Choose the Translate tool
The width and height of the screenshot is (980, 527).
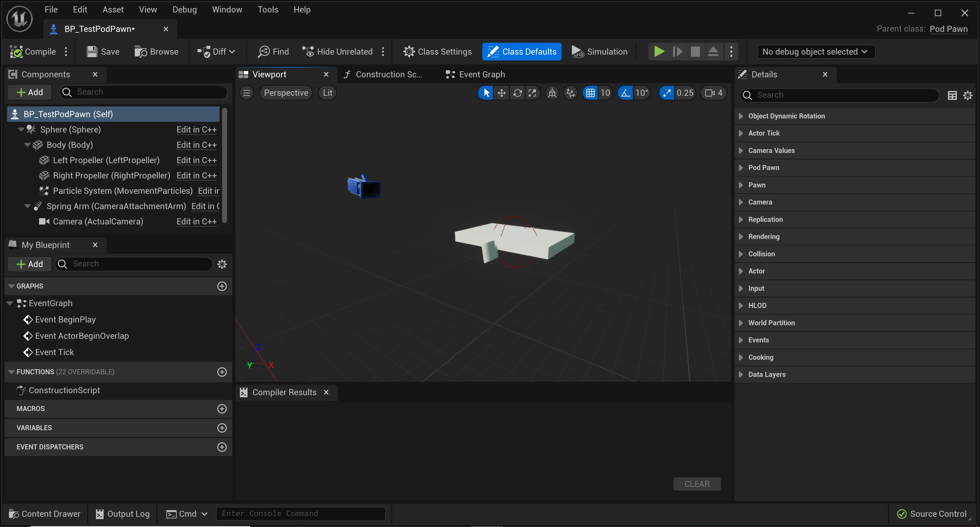pyautogui.click(x=501, y=93)
